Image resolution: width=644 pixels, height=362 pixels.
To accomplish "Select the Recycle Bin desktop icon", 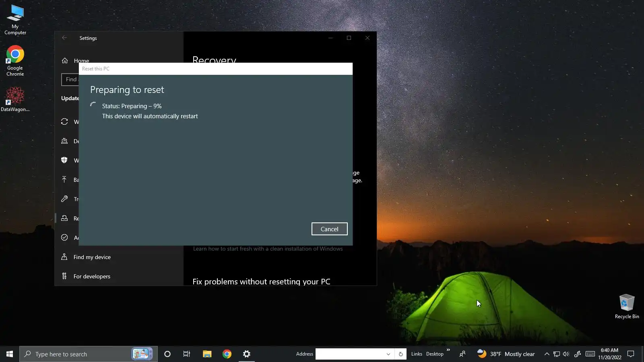I will (627, 306).
